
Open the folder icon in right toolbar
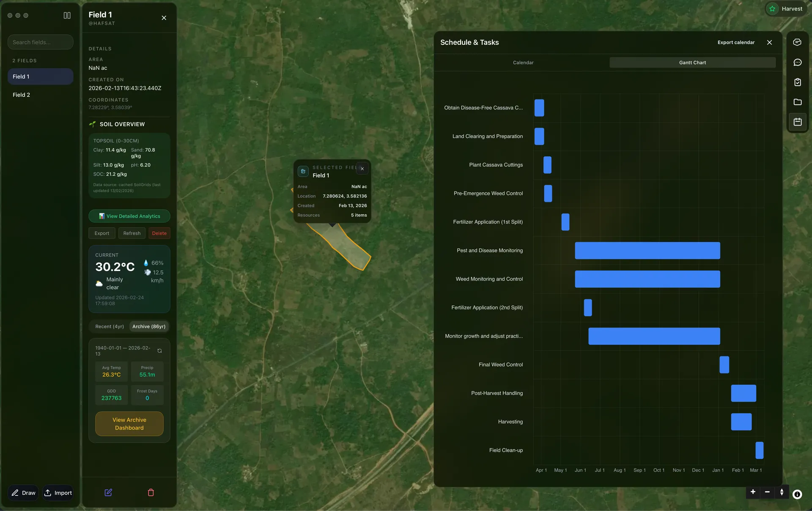pos(797,102)
